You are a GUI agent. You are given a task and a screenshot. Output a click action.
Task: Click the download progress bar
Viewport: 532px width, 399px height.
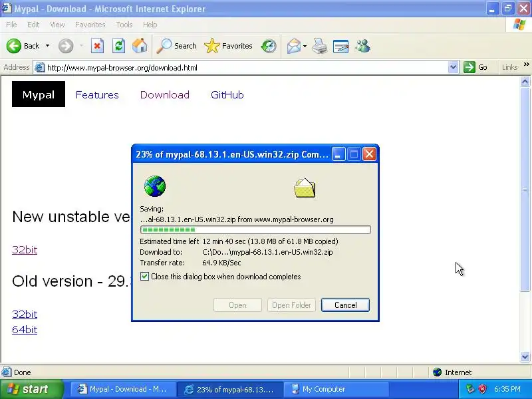(x=255, y=229)
